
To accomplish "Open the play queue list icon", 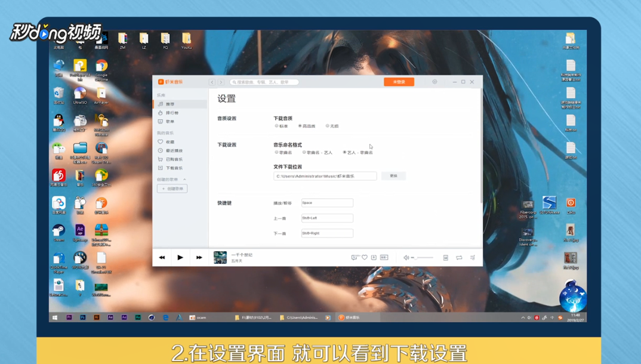I will 473,257.
